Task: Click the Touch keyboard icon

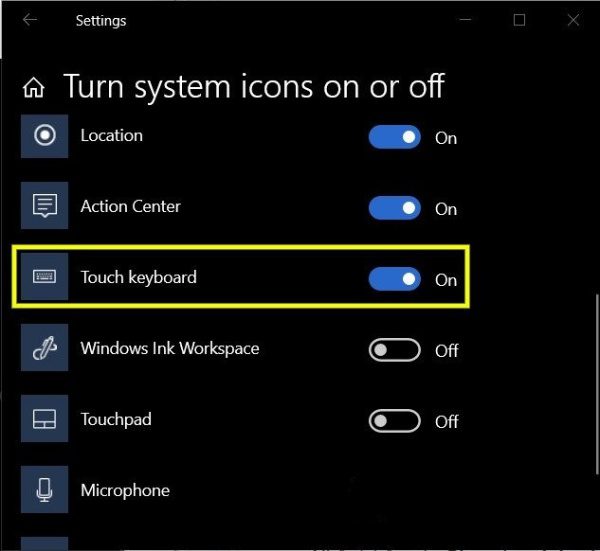Action: [44, 276]
